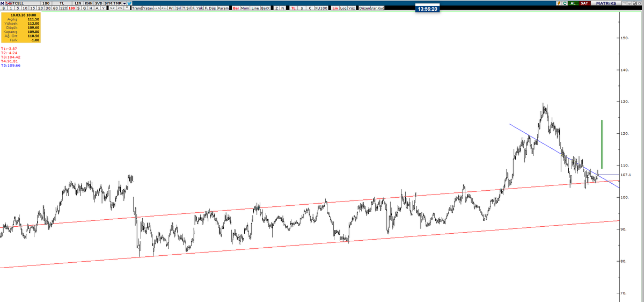This screenshot has height=302, width=644.
Task: Open the SVD header menu
Action: (99, 3)
